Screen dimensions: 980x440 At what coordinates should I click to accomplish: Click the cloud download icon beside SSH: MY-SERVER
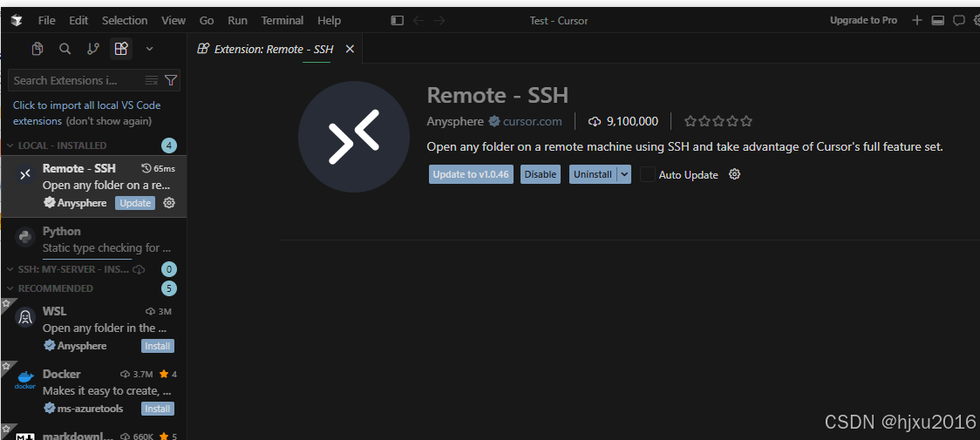point(139,269)
